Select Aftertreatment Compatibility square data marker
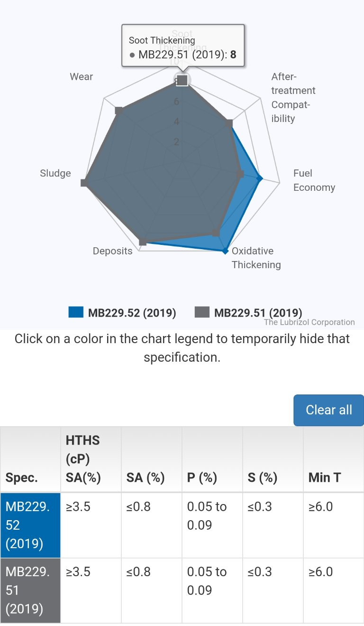The image size is (364, 626). pyautogui.click(x=229, y=123)
